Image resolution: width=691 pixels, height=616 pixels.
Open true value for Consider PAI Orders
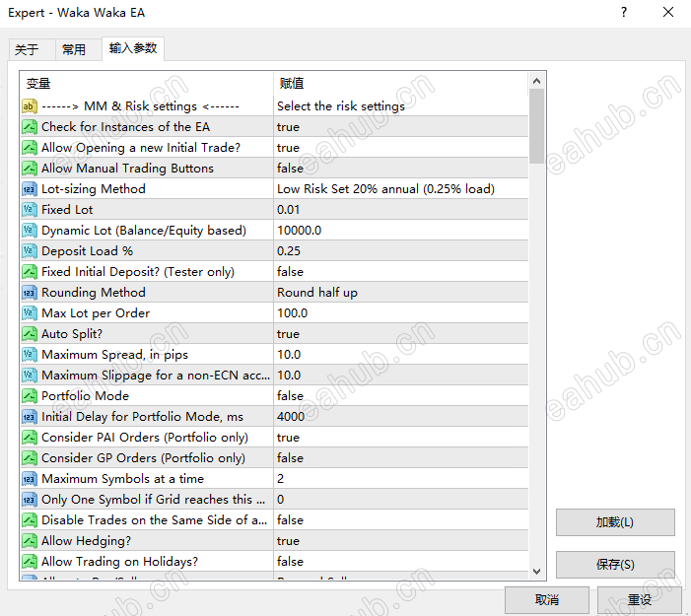400,438
